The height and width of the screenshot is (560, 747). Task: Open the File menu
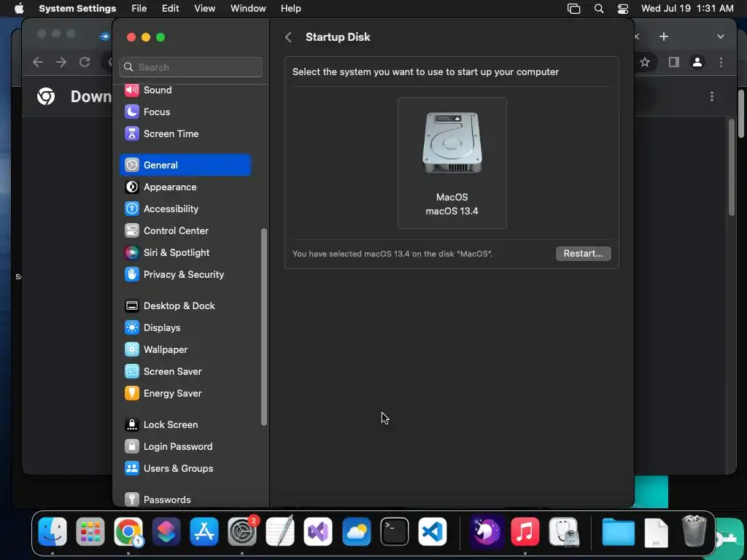[139, 9]
